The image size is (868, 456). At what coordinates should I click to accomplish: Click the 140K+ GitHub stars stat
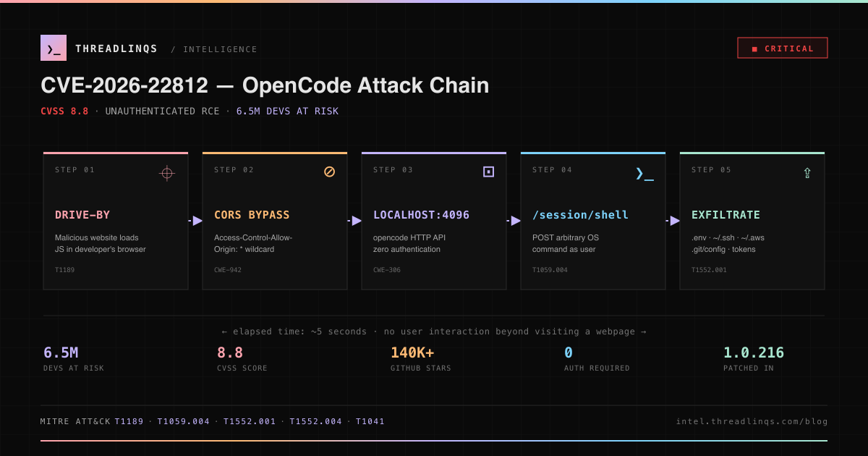tap(412, 352)
